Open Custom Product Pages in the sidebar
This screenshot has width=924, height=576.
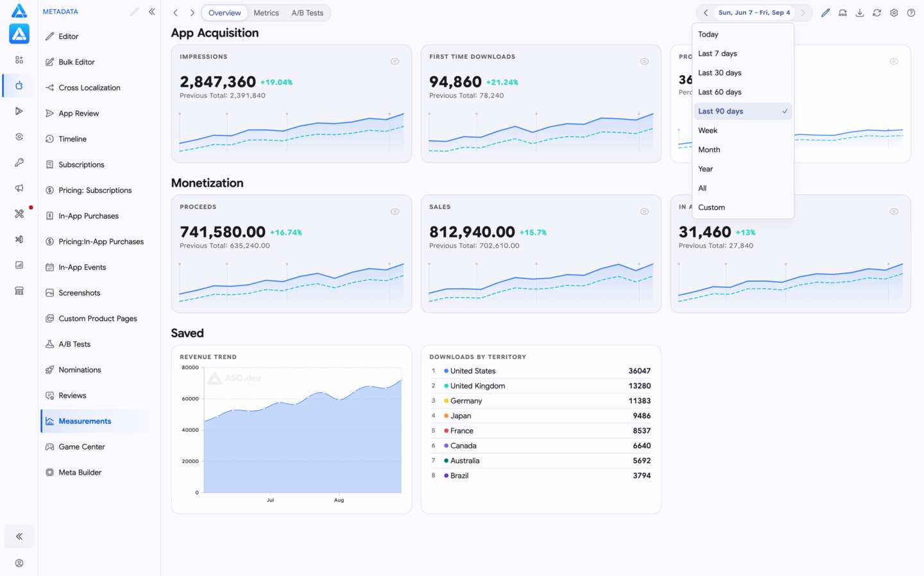pos(98,319)
